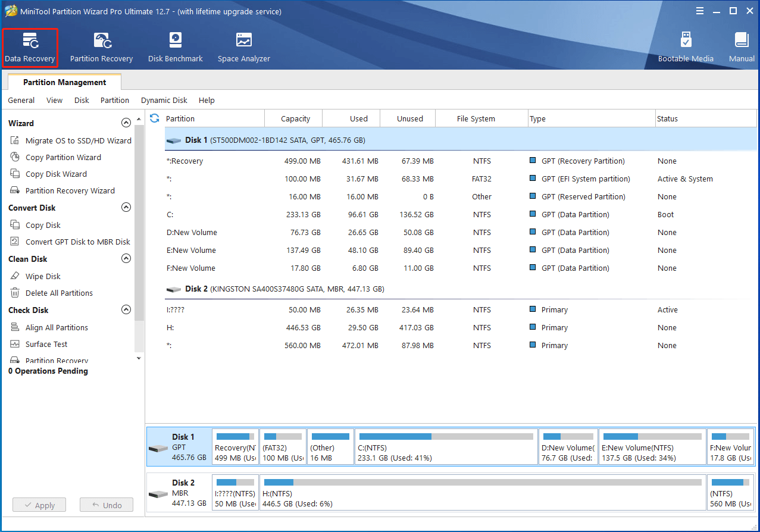Click the sidebar scroll down arrow

tap(139, 358)
